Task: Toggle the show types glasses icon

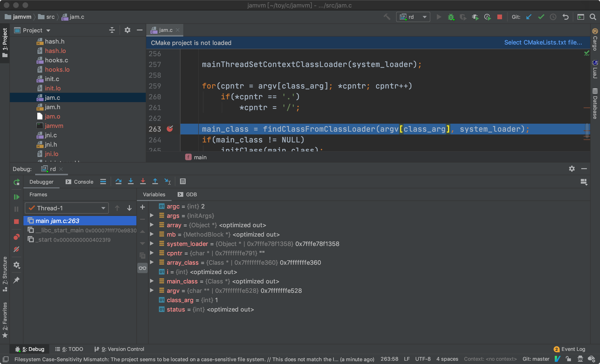Action: [142, 268]
